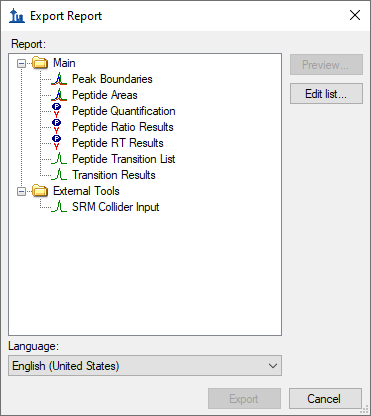Screen dimensions: 371x416
Task: Click the Peptide Transition List green peak icon
Action: tap(59, 159)
